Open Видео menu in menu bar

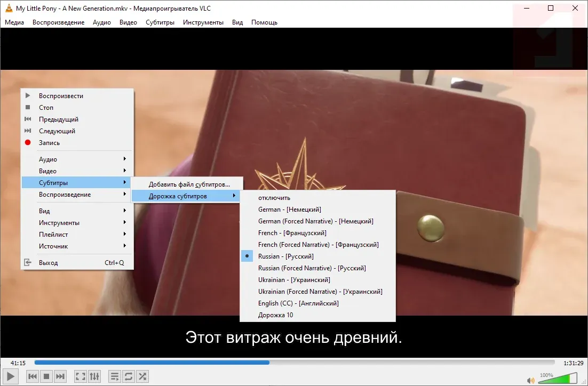pos(128,22)
